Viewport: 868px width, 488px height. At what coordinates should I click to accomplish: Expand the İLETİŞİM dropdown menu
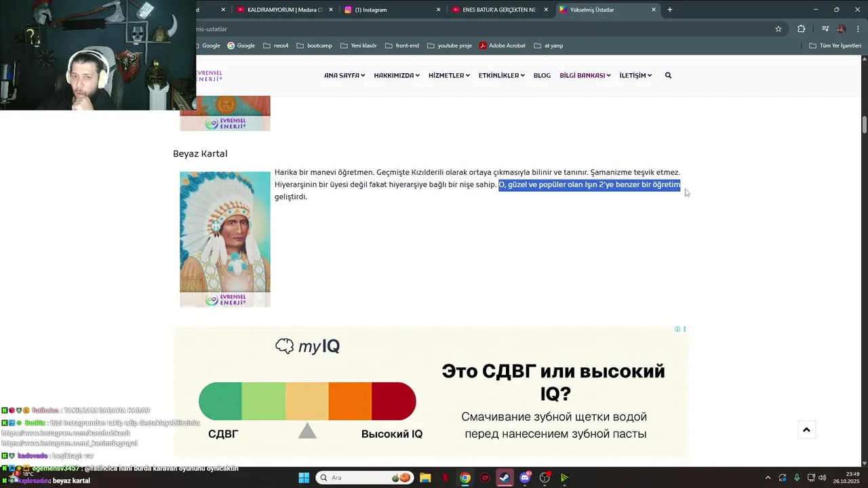click(635, 75)
